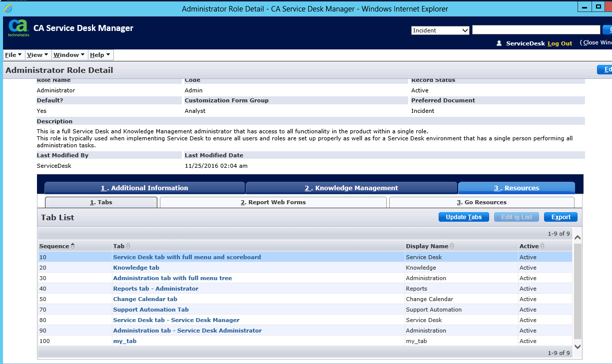Open the View menu
The width and height of the screenshot is (612, 364).
[x=37, y=55]
